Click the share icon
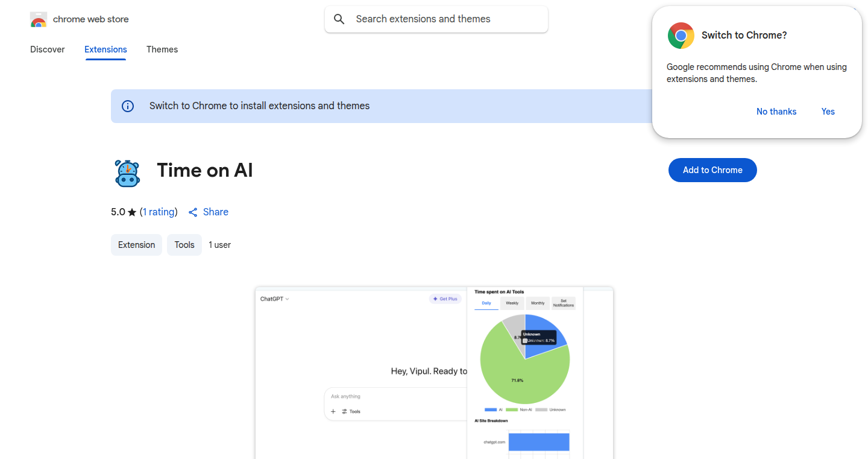This screenshot has height=459, width=868. point(193,212)
